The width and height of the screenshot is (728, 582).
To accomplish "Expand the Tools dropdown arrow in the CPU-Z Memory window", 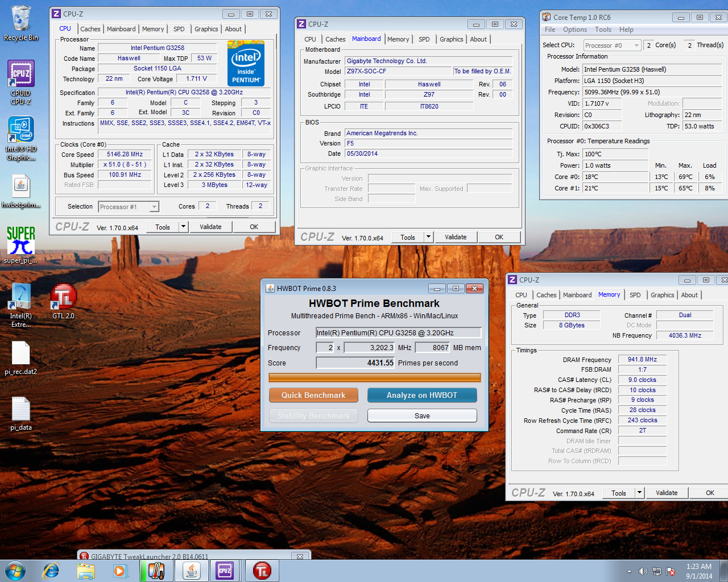I will (639, 493).
